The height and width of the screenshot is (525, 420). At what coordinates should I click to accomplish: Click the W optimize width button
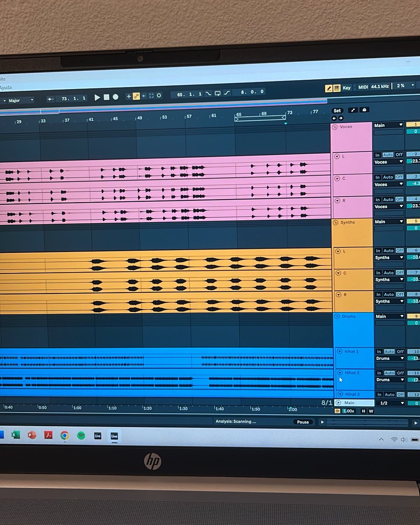(x=371, y=411)
